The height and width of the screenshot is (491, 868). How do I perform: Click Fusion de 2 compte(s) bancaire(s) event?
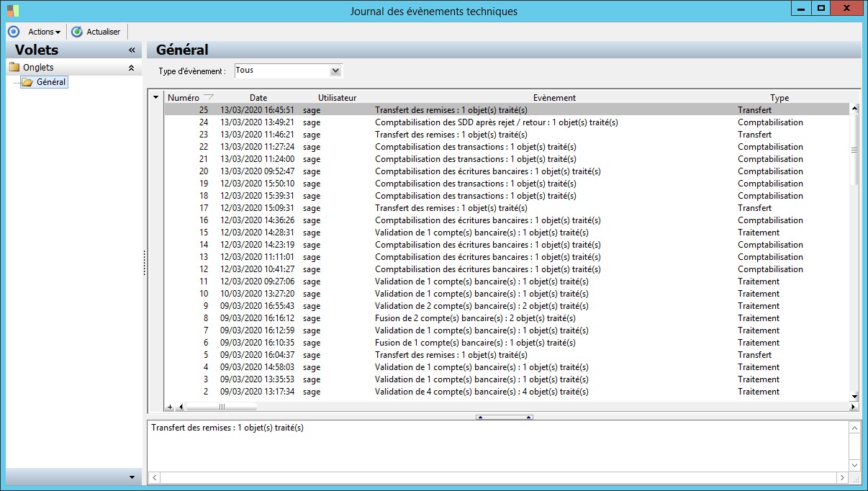(x=475, y=318)
